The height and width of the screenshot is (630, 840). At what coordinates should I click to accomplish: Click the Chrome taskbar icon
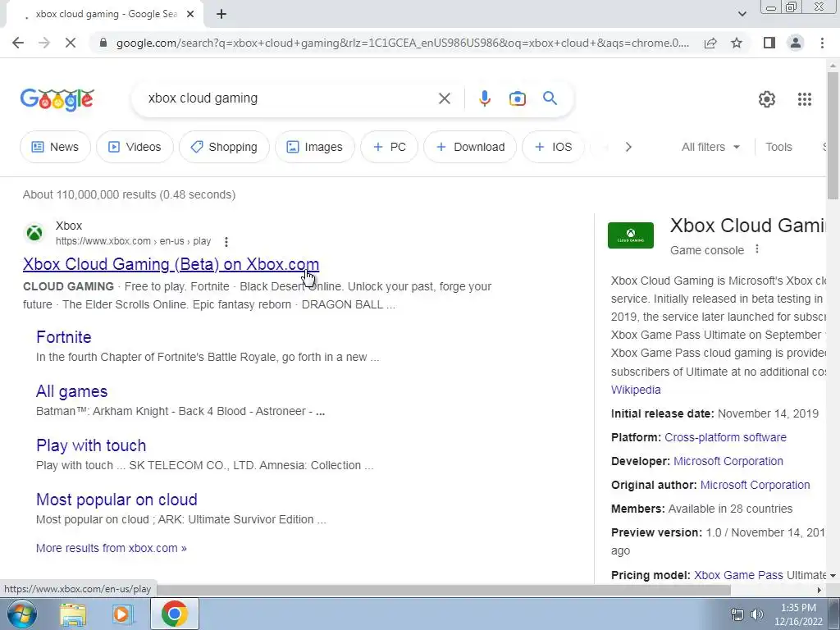174,614
